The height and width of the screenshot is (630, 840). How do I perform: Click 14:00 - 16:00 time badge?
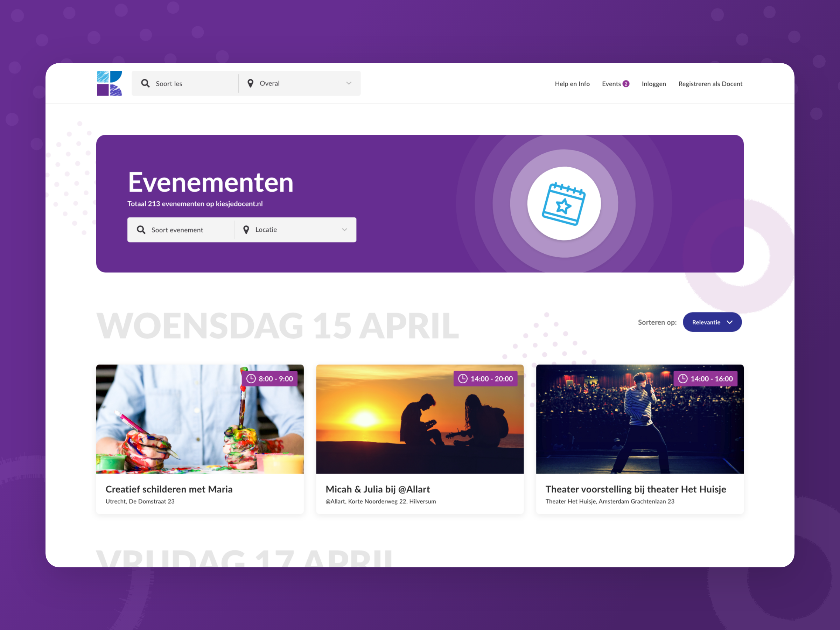tap(706, 379)
